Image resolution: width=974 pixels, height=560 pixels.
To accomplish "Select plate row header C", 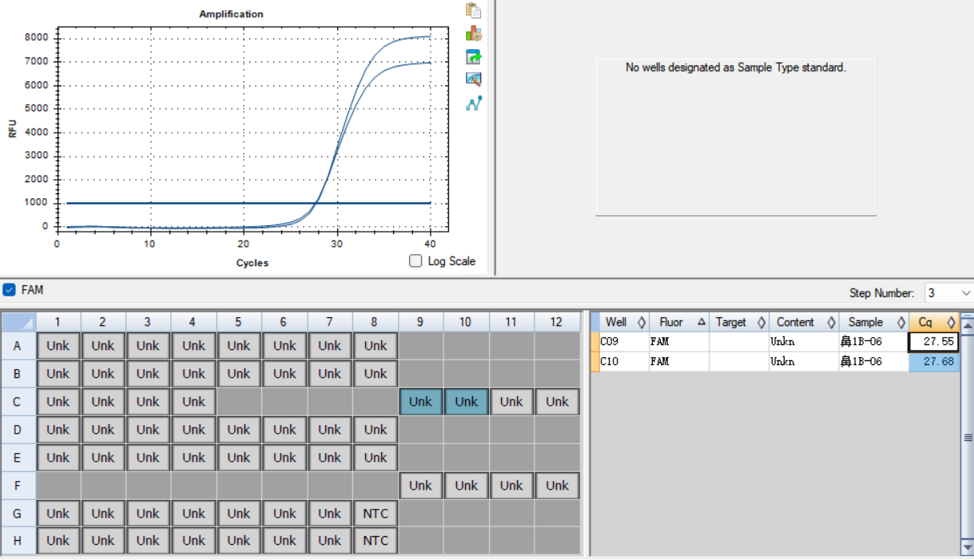I will pos(18,402).
